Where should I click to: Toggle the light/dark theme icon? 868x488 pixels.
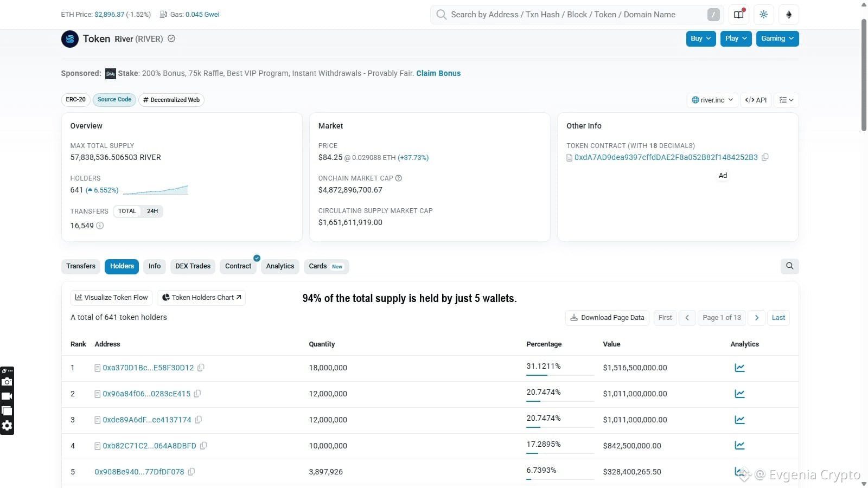764,15
